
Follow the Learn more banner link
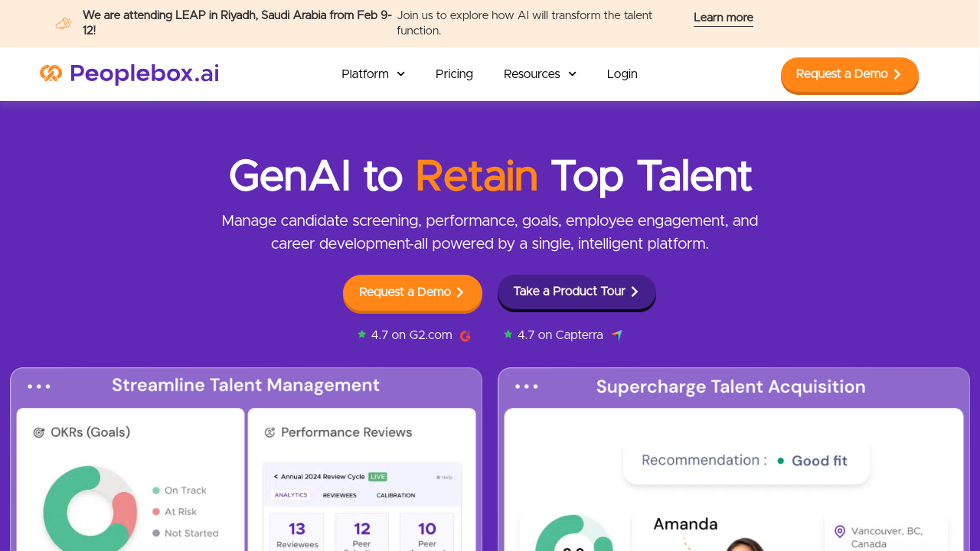[x=723, y=18]
